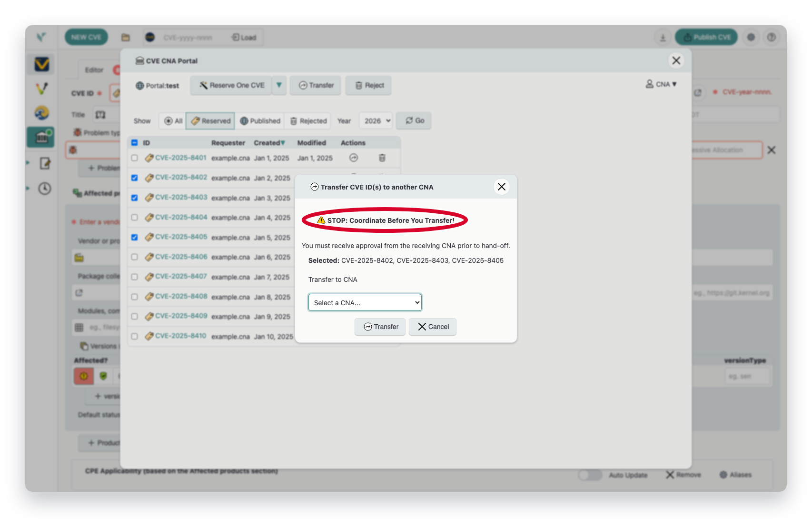
Task: Select the All filter option
Action: pyautogui.click(x=173, y=121)
